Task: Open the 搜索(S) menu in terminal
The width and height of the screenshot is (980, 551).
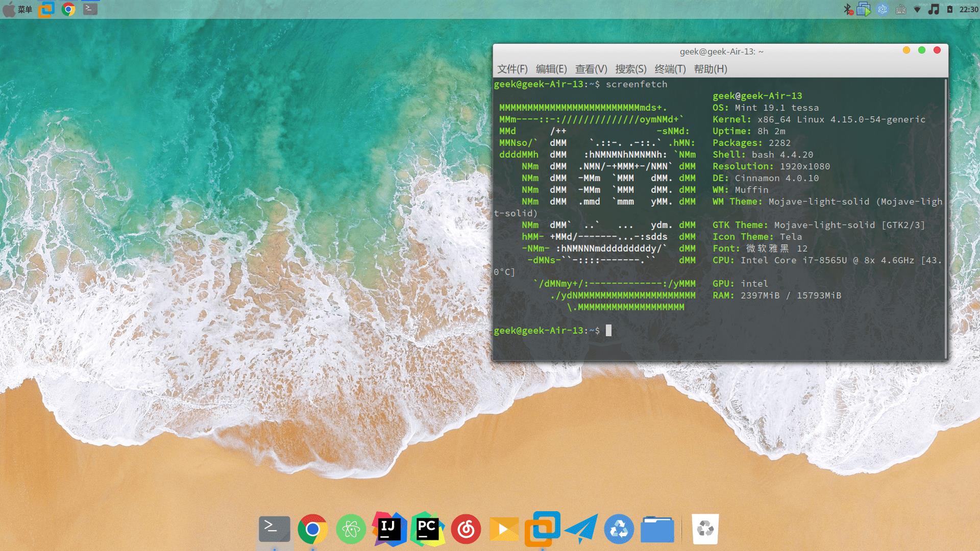Action: click(631, 69)
